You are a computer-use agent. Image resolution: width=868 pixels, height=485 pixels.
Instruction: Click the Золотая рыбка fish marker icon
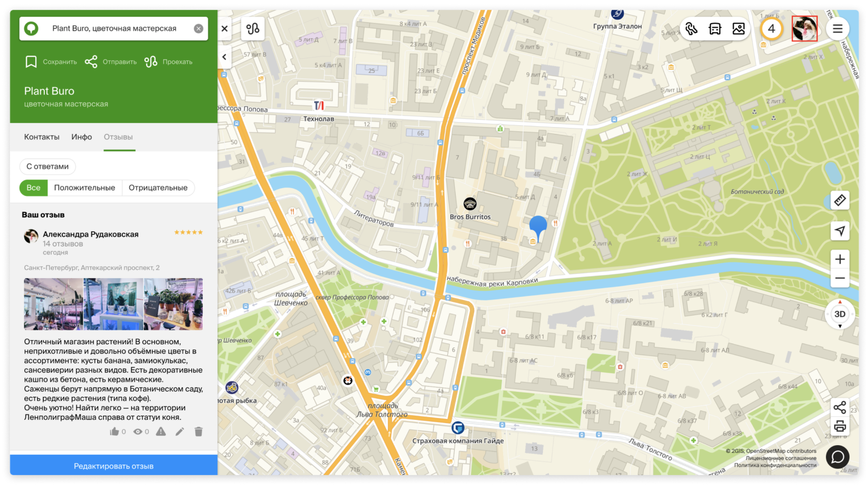pyautogui.click(x=232, y=387)
